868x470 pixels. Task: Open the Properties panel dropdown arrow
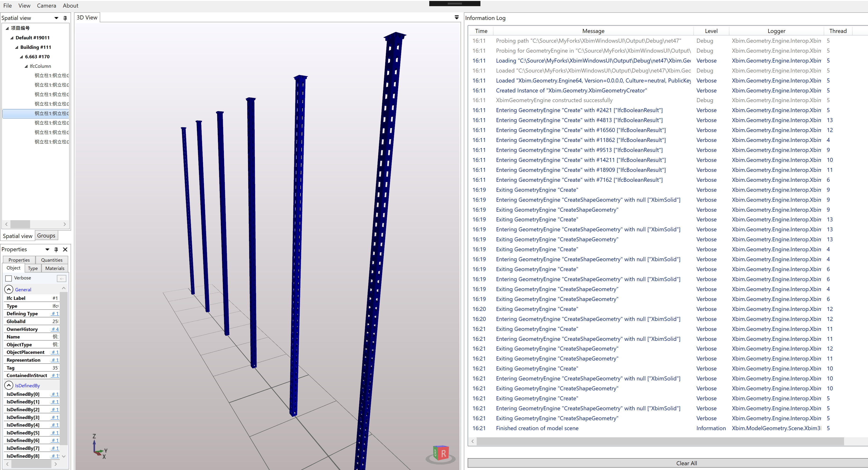click(x=47, y=250)
